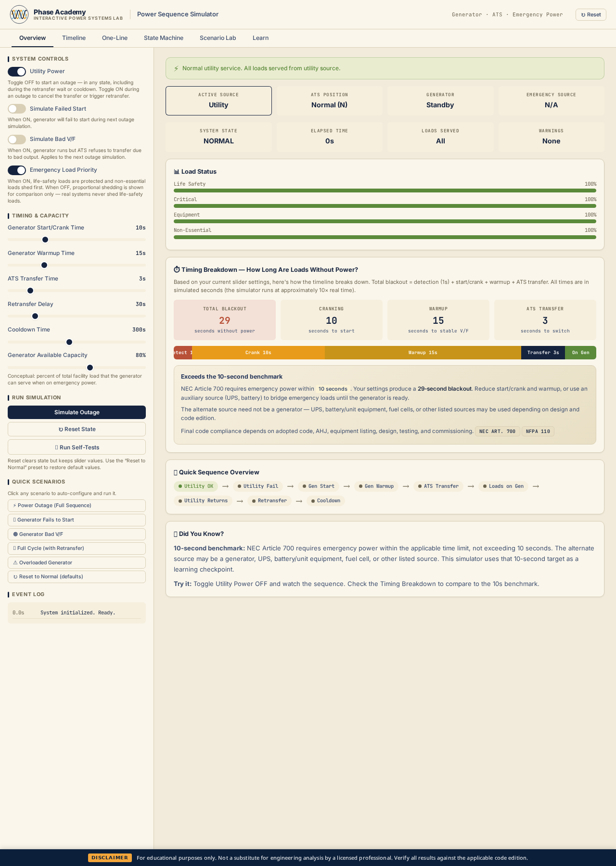Run the Generator Bad V/F scenario
The image size is (616, 866).
click(x=77, y=534)
